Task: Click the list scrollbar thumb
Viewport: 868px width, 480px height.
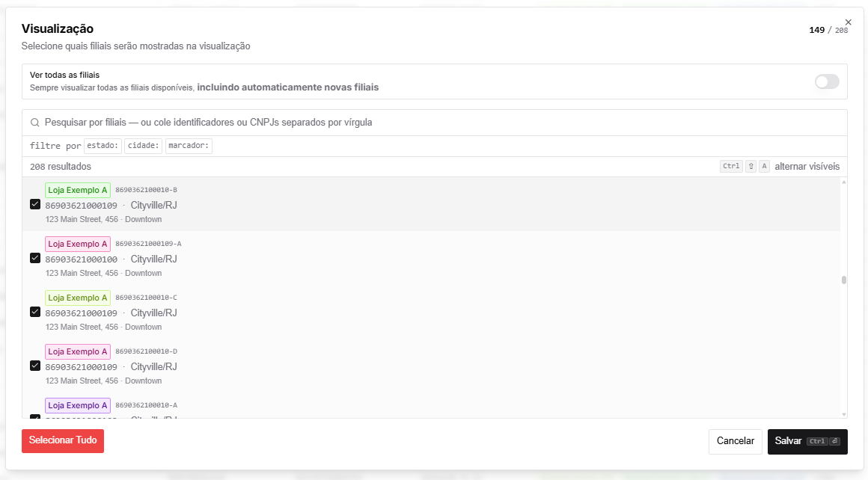Action: (843, 280)
